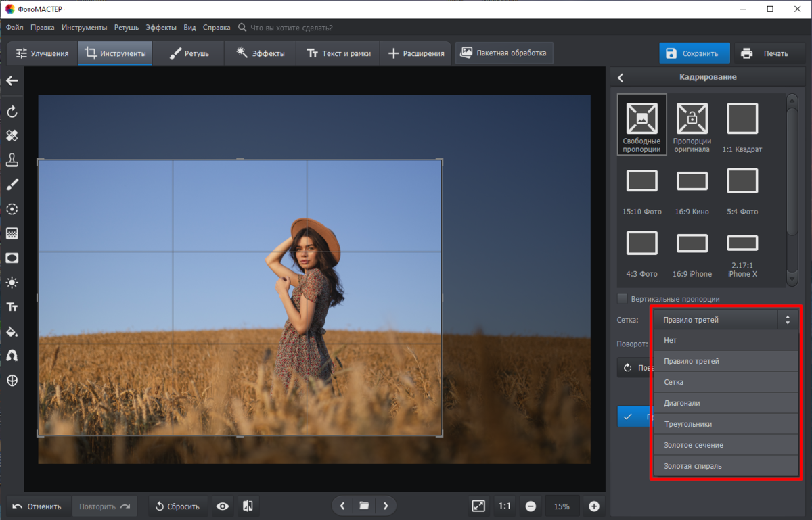
Task: Choose the 16:9 Кино crop preset
Action: coord(692,191)
